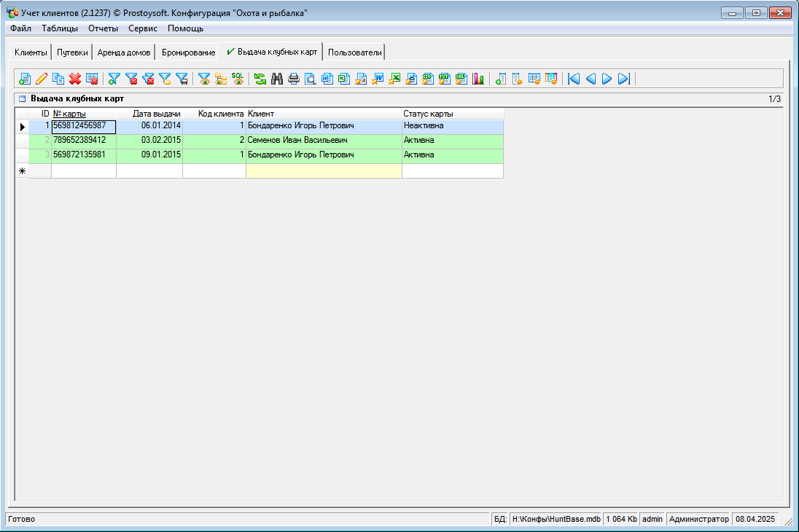Open the bar chart diagram icon

[478, 79]
